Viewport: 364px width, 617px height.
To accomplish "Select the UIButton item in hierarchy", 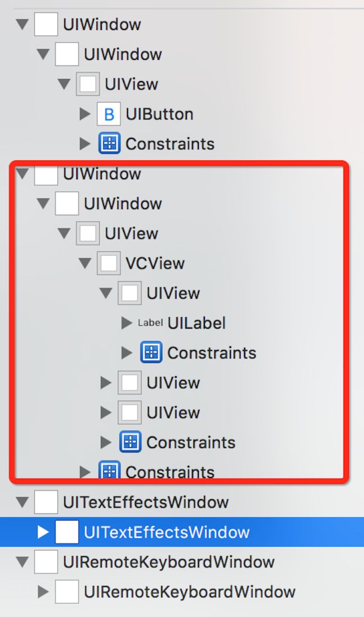I will coord(160,114).
